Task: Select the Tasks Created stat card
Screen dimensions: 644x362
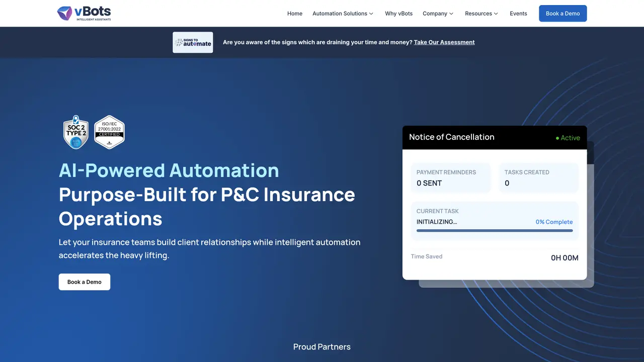Action: [x=539, y=177]
